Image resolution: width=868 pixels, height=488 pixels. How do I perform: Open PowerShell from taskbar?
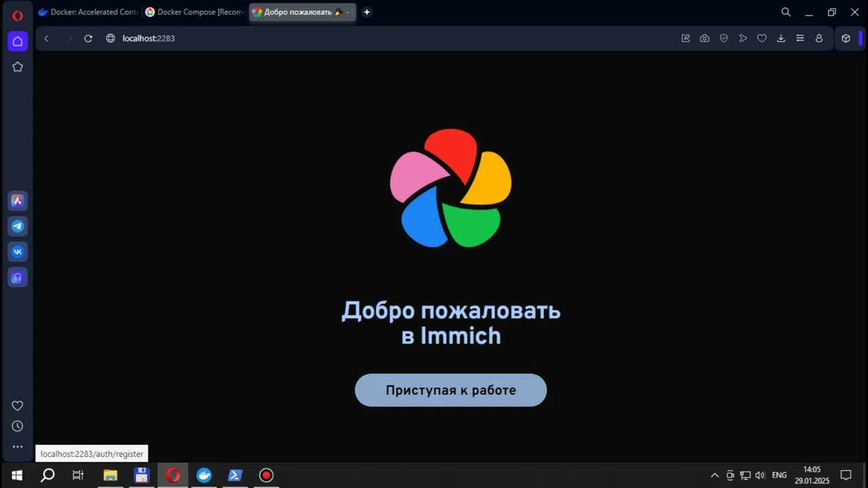pyautogui.click(x=235, y=475)
